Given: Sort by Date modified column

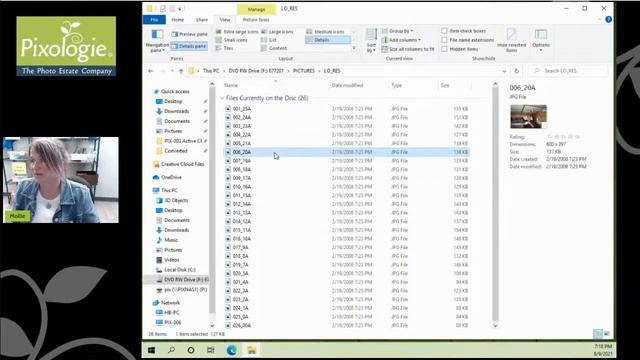Looking at the screenshot, I should tap(359, 85).
